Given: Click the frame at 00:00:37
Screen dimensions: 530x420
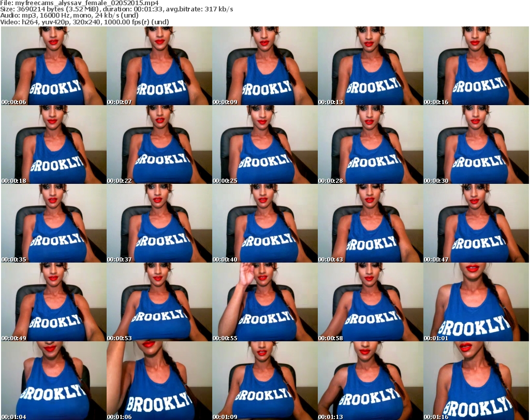Looking at the screenshot, I should 159,224.
